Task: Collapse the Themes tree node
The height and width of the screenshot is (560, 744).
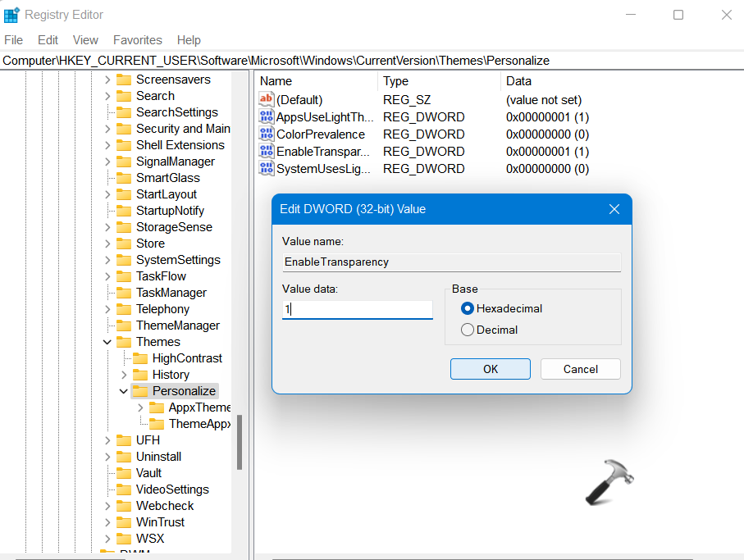Action: [107, 342]
